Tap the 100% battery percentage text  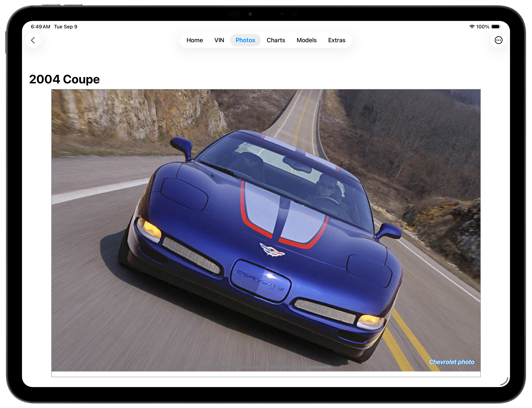[x=483, y=27]
